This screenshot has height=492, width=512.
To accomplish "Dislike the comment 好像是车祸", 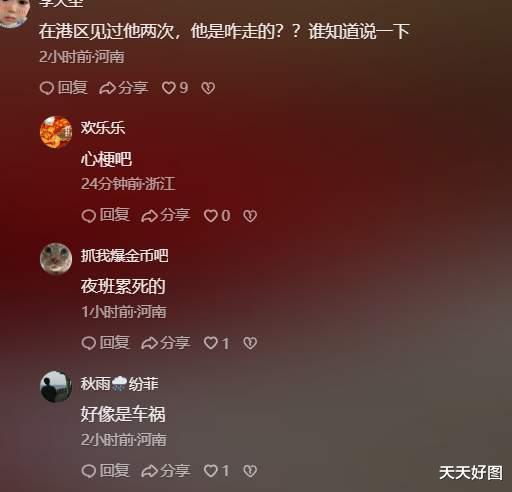I will click(x=250, y=471).
